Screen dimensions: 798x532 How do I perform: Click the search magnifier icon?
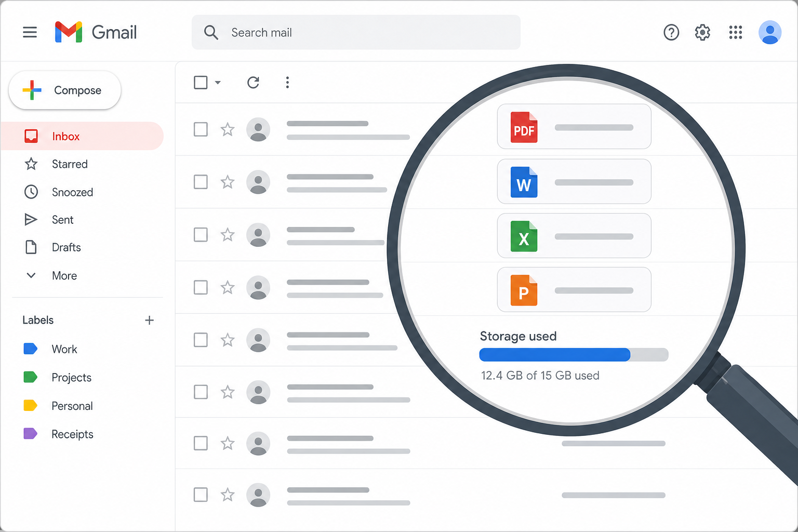(211, 32)
